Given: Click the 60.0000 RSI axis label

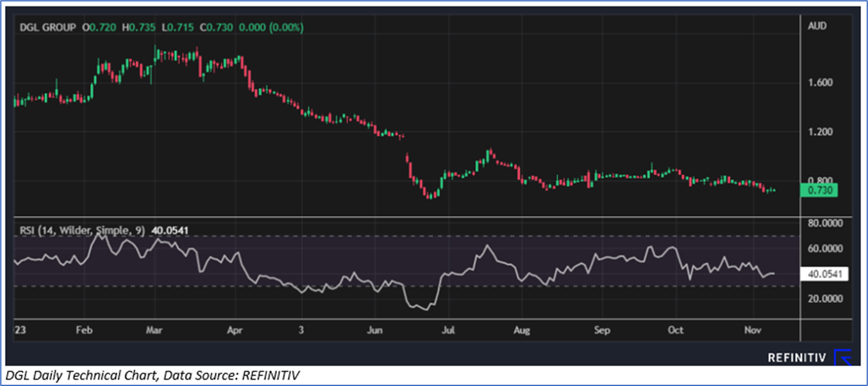Looking at the screenshot, I should (824, 248).
